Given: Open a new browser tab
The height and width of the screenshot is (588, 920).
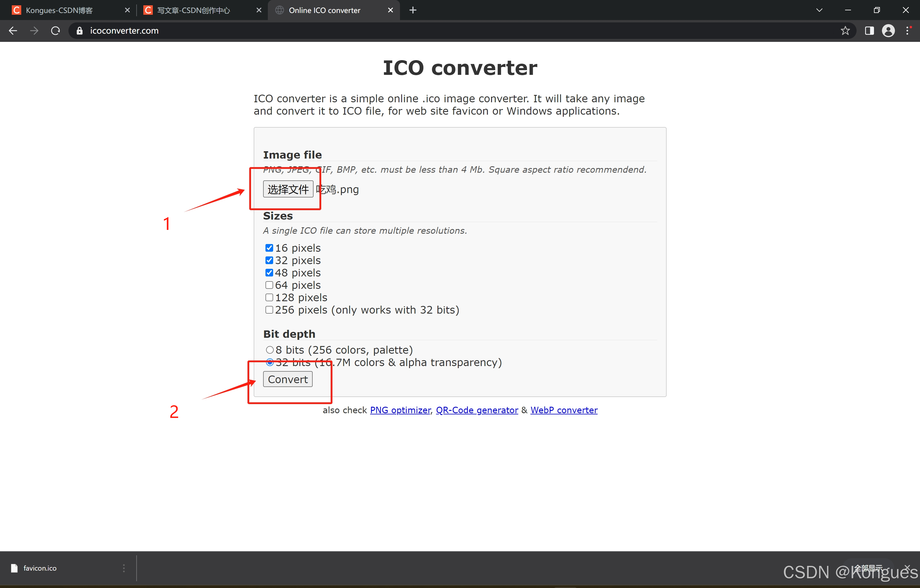Looking at the screenshot, I should pos(413,10).
